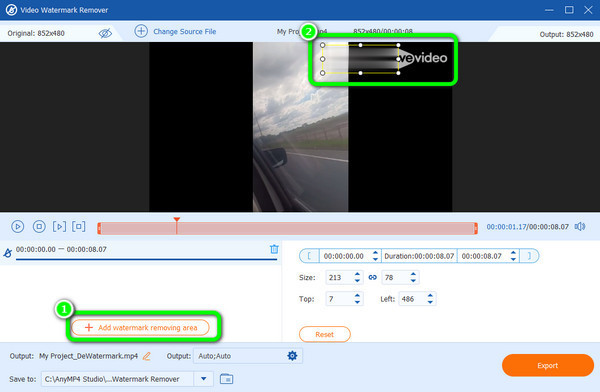
Task: Decrease the Left position stepper value
Action: 430,302
